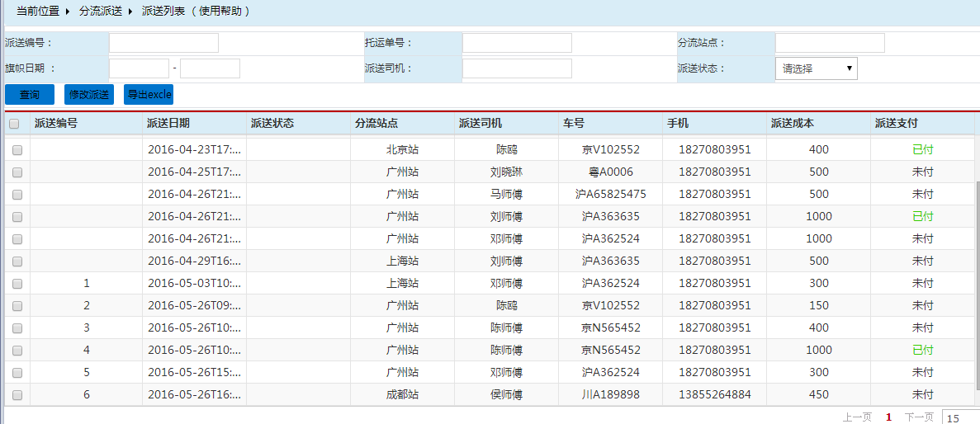Click the 修改派送 button

(89, 95)
